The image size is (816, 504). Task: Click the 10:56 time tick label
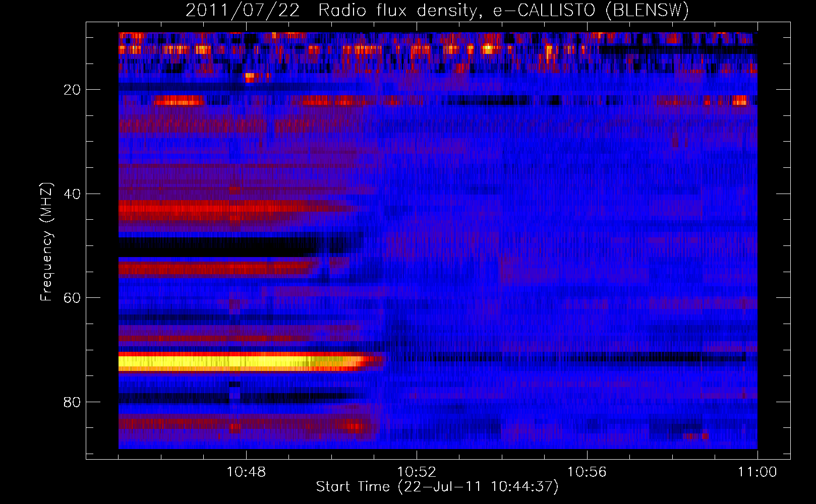(587, 472)
